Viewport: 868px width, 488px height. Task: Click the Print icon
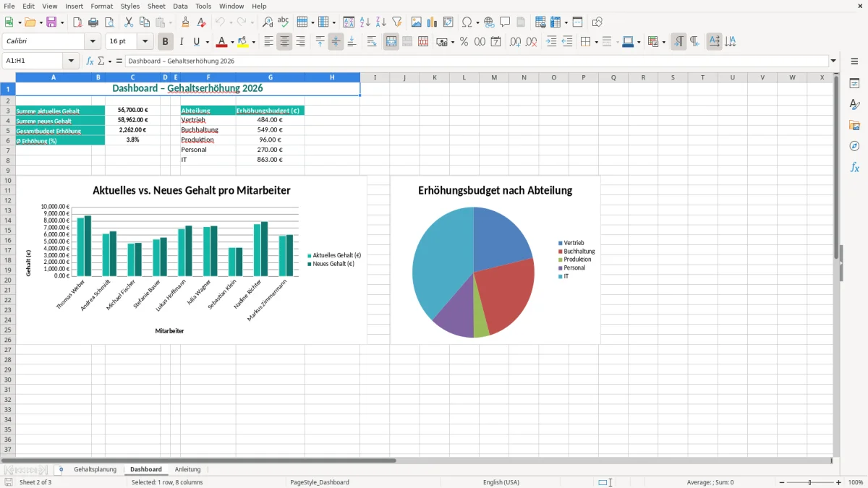click(93, 22)
